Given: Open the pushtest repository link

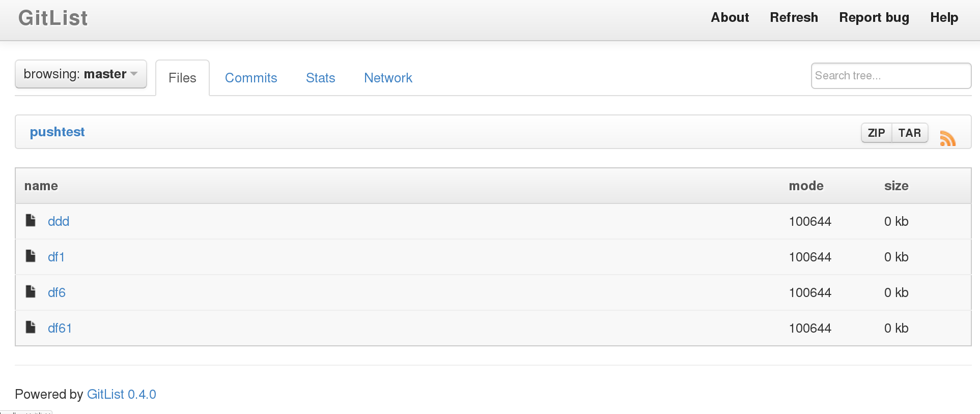Looking at the screenshot, I should (x=57, y=132).
